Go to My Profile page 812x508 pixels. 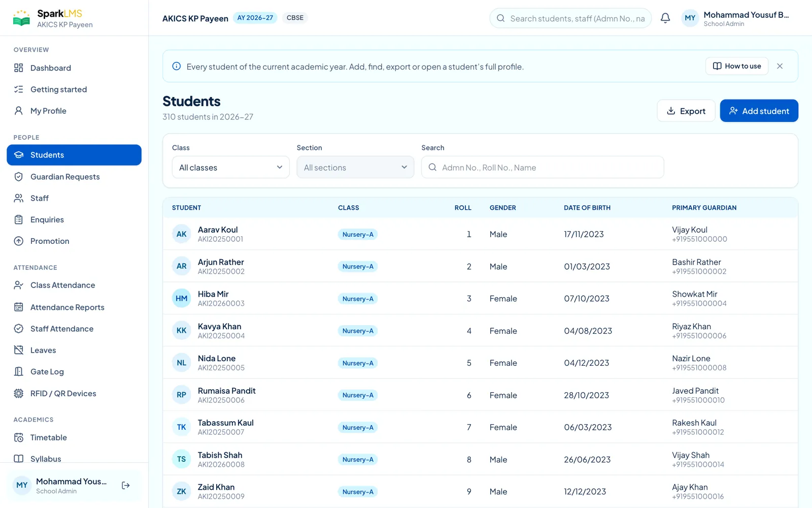click(x=74, y=111)
